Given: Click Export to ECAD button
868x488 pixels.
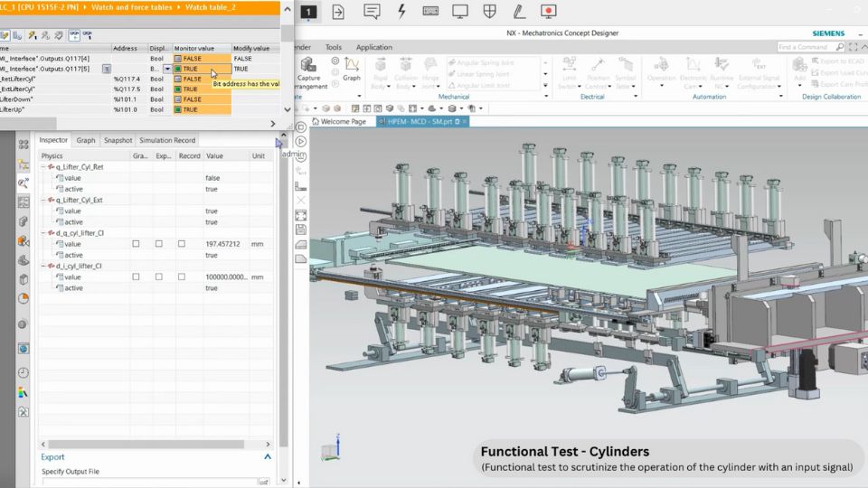Looking at the screenshot, I should click(839, 61).
